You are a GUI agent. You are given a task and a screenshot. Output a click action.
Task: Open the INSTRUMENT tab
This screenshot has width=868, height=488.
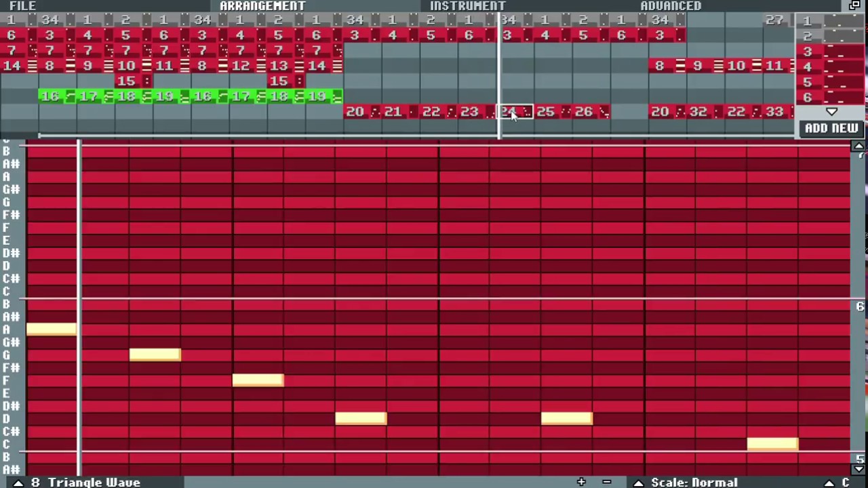pos(467,5)
